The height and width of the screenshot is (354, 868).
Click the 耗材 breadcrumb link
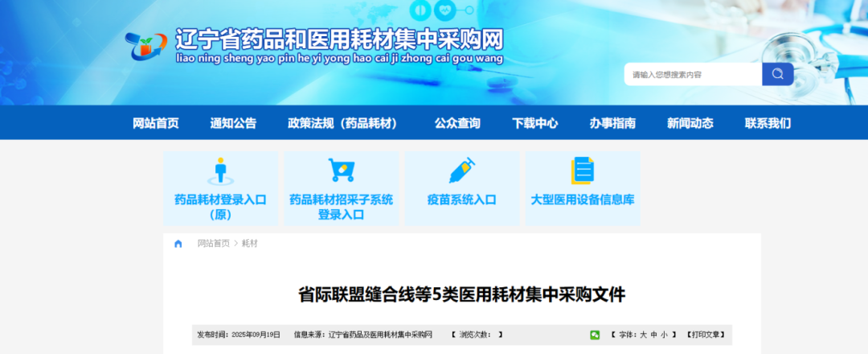(250, 244)
